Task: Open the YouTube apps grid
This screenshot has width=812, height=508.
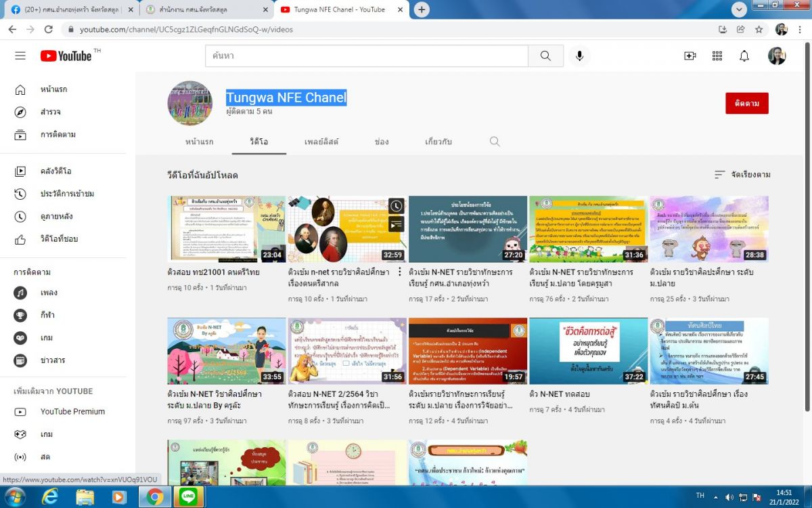Action: point(717,56)
